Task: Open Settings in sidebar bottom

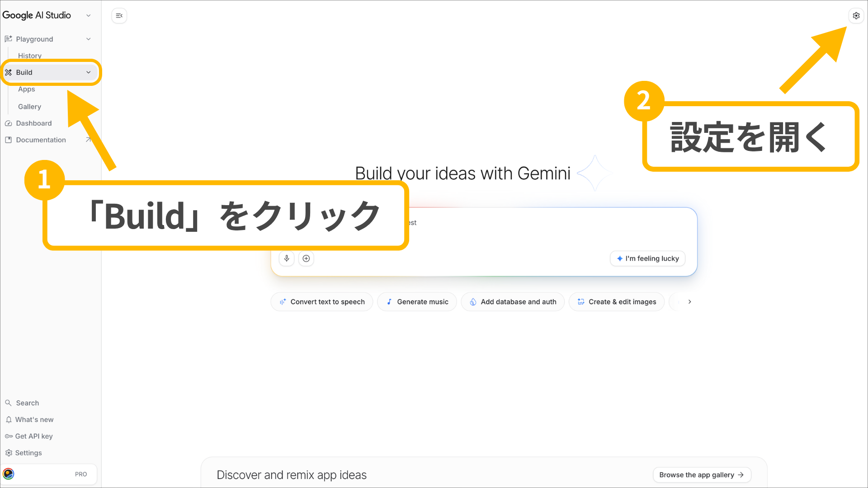Action: click(28, 453)
